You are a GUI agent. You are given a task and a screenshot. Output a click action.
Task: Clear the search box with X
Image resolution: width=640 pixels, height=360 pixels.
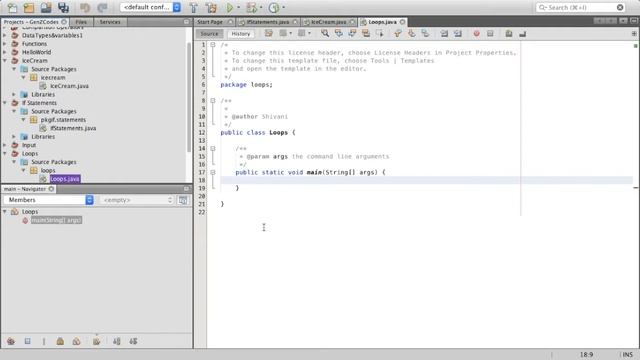620,7
